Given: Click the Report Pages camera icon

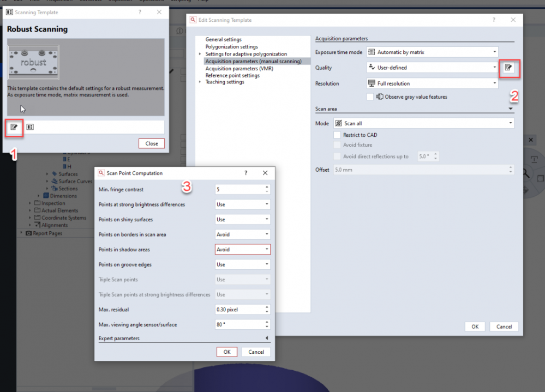Looking at the screenshot, I should coord(29,233).
